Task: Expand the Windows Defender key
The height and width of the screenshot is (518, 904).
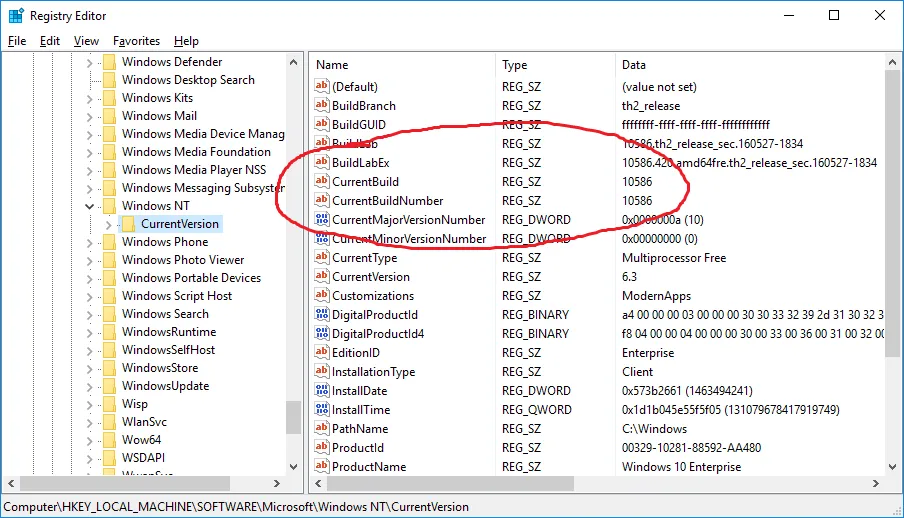Action: [x=89, y=63]
